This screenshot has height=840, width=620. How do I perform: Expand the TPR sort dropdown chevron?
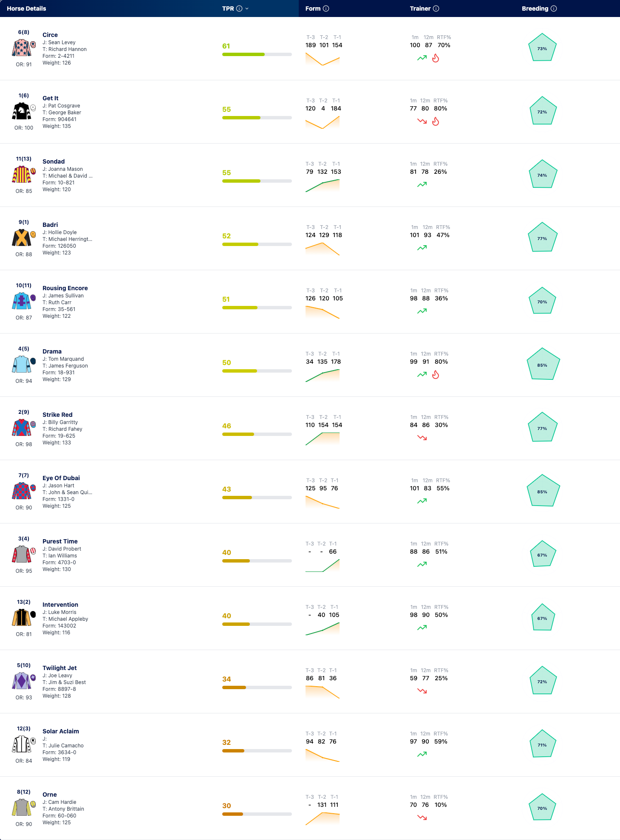click(247, 8)
